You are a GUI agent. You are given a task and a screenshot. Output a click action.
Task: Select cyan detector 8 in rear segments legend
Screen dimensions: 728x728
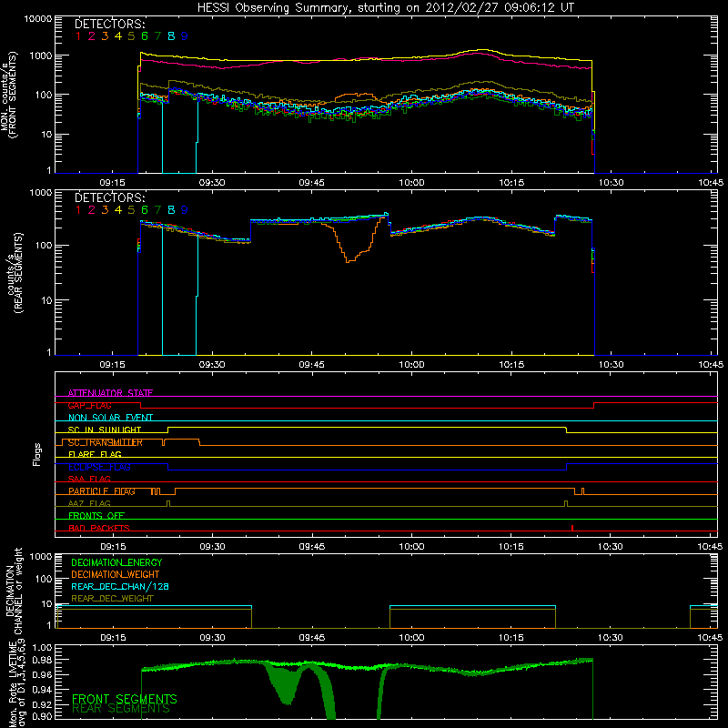click(171, 210)
